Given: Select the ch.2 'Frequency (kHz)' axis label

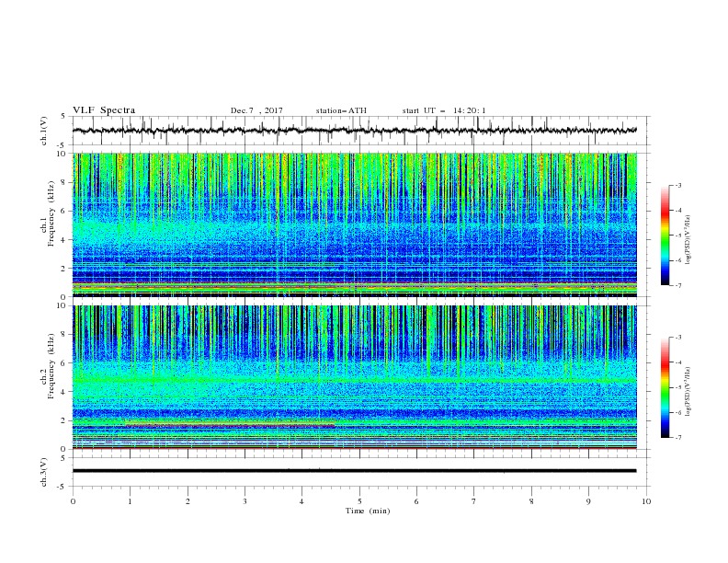Looking at the screenshot, I should 51,366.
